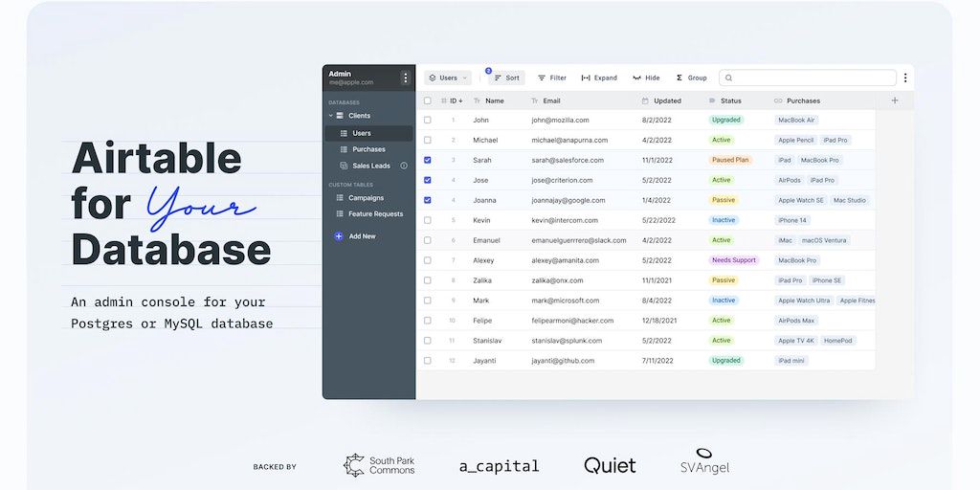Click the email jayanti@github.com

(x=563, y=361)
